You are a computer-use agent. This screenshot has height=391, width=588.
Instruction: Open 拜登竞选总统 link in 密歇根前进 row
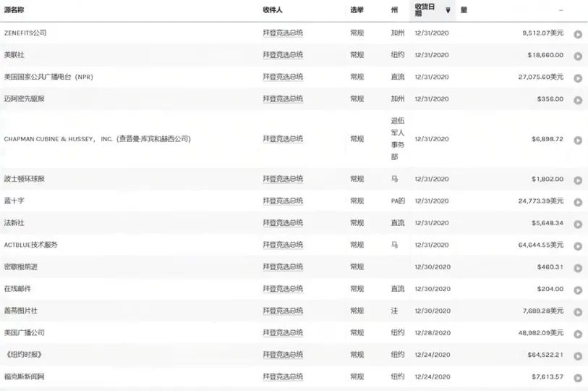coord(283,266)
